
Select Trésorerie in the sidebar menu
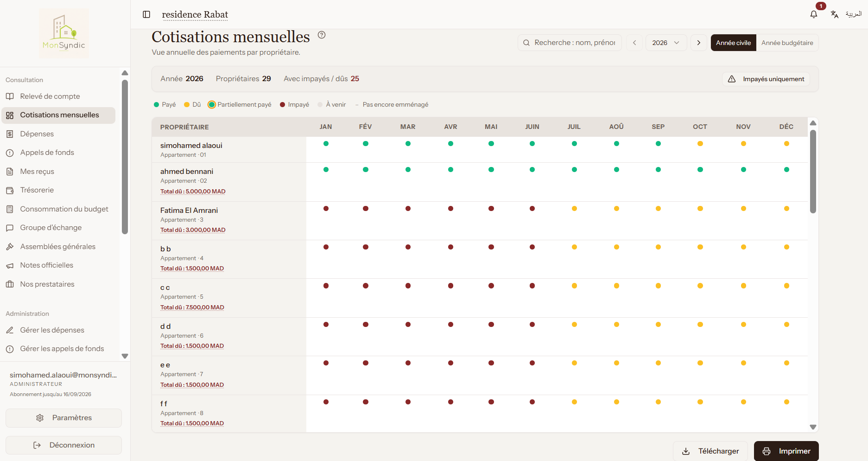(x=58, y=190)
